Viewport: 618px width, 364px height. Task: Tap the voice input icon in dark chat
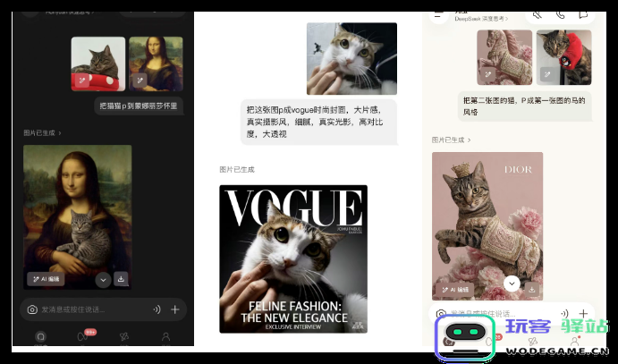point(157,309)
